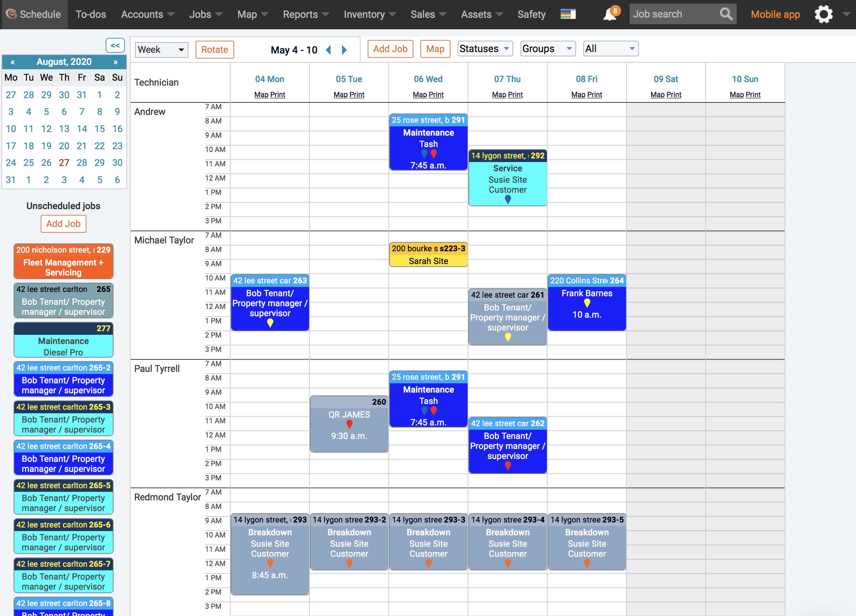Collapse the sidebar with << button

[116, 45]
